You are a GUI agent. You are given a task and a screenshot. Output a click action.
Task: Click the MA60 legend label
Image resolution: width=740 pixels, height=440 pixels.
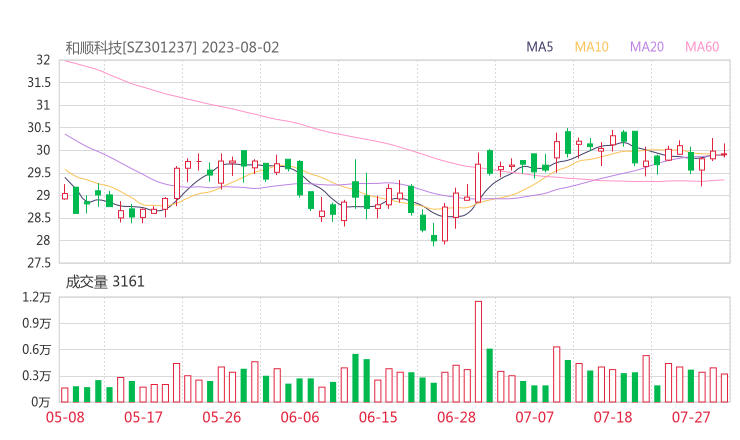(x=702, y=47)
